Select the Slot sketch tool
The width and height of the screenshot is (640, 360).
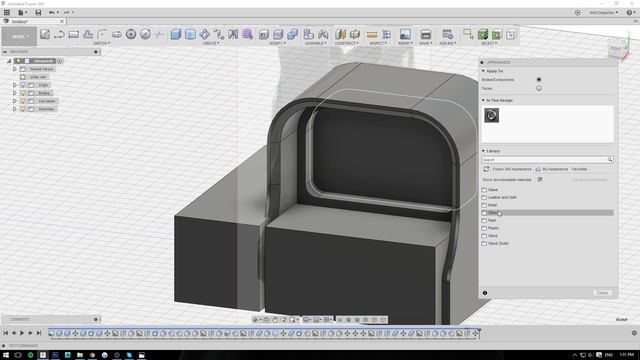pos(117,34)
